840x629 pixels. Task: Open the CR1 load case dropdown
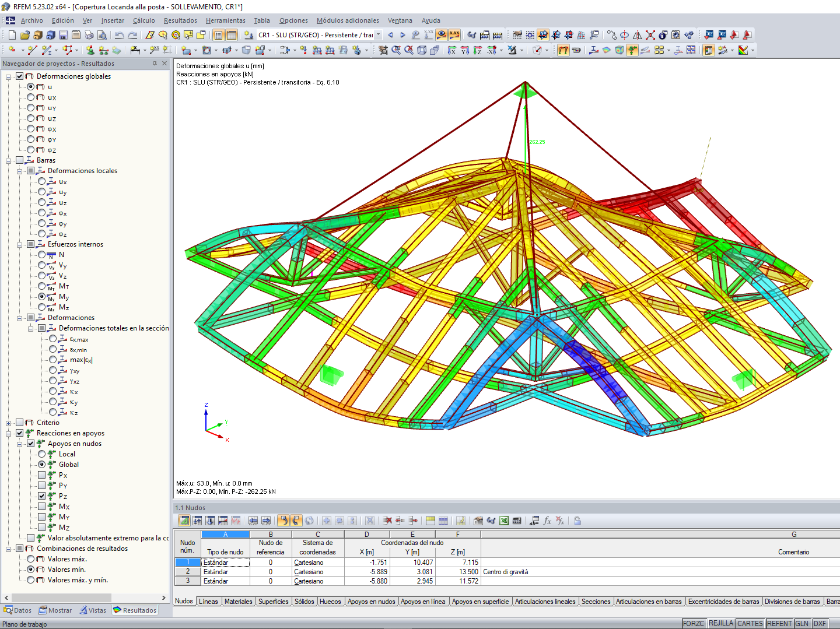pyautogui.click(x=378, y=35)
